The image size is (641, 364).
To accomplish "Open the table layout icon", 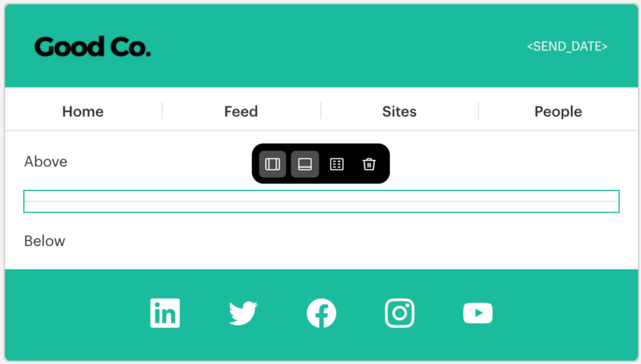I will pos(337,164).
